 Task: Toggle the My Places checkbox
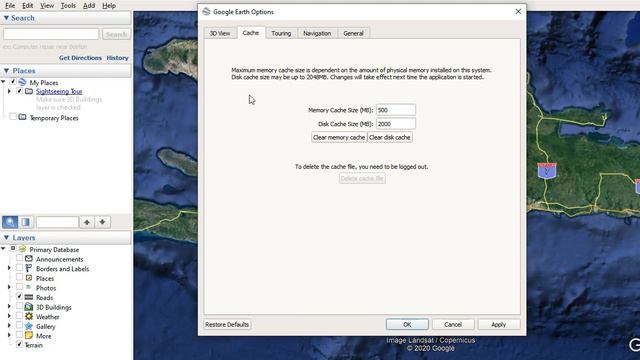click(x=13, y=82)
